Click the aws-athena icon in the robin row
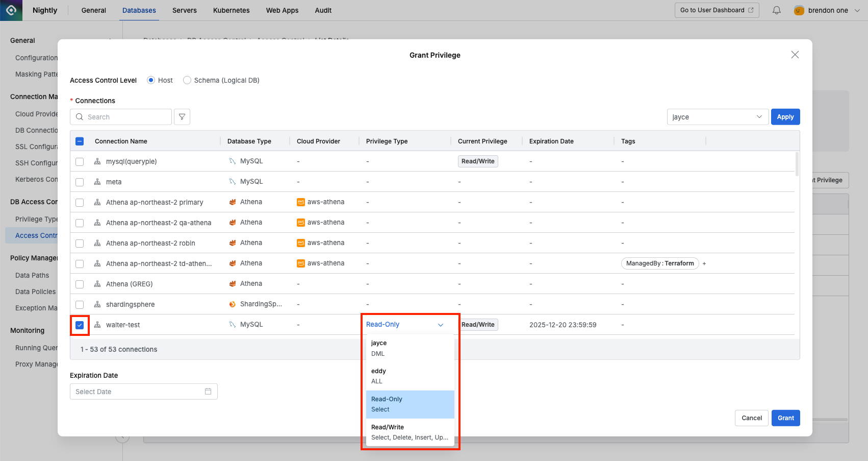This screenshot has width=868, height=461. pyautogui.click(x=301, y=243)
